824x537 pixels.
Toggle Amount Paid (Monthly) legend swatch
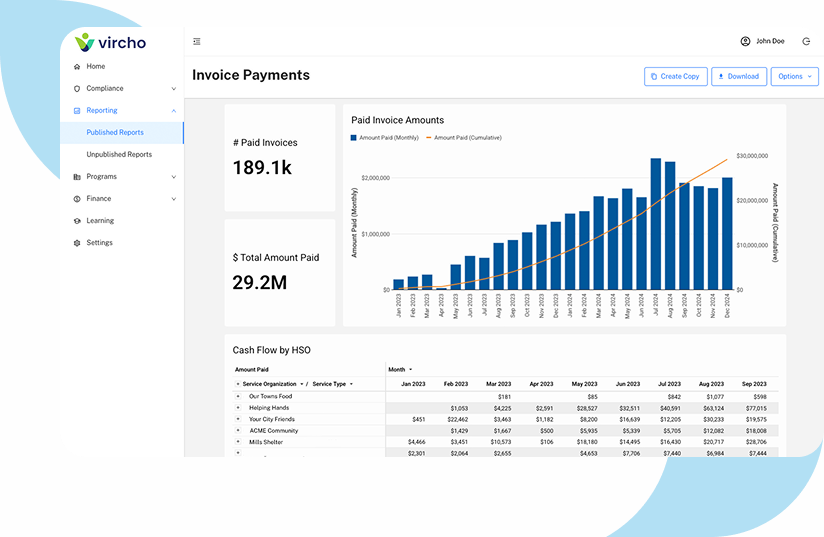coord(354,138)
